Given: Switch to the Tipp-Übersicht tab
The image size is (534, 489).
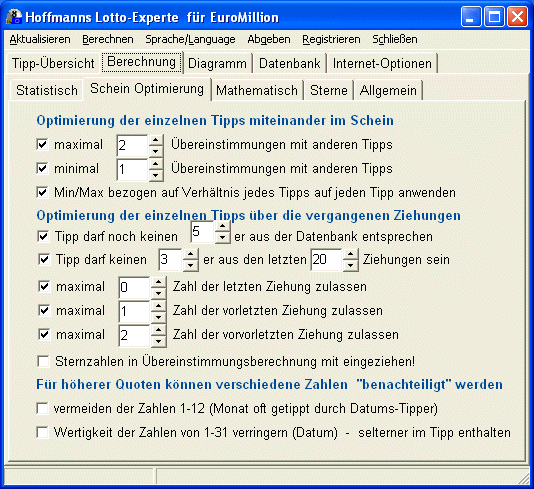Looking at the screenshot, I should (x=53, y=63).
